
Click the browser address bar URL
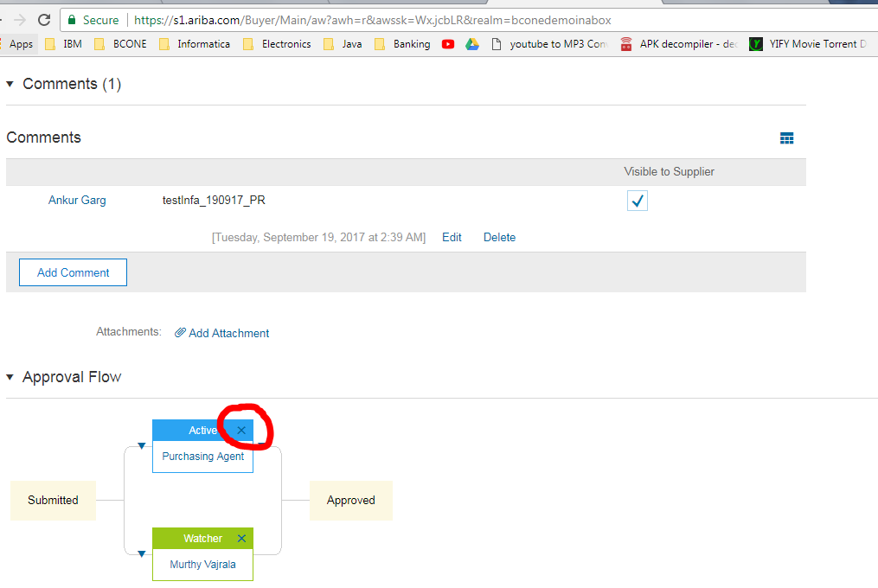click(x=372, y=20)
